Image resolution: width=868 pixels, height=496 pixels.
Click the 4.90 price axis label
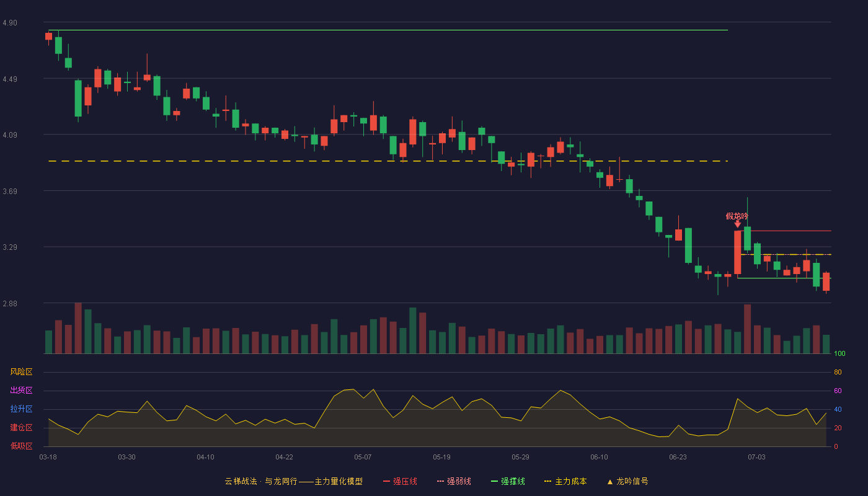(x=10, y=23)
